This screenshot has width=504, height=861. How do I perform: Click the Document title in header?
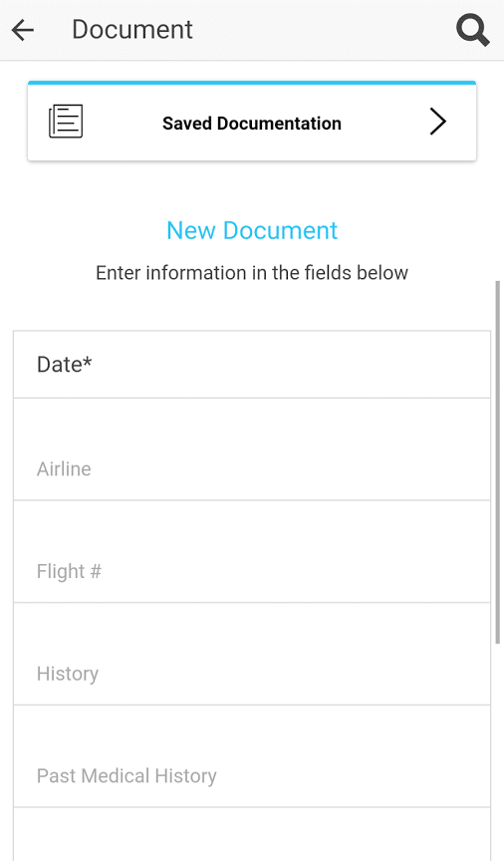[x=132, y=30]
